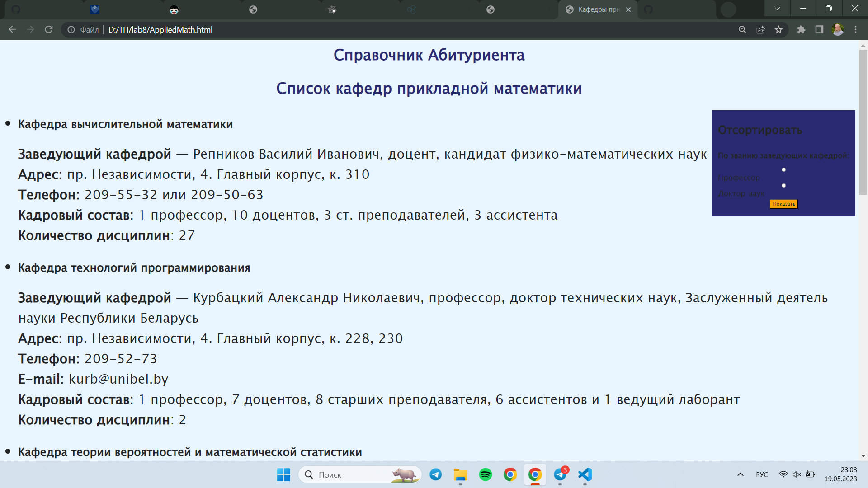Toggle the browser side panel icon
The image size is (868, 488).
coord(819,29)
